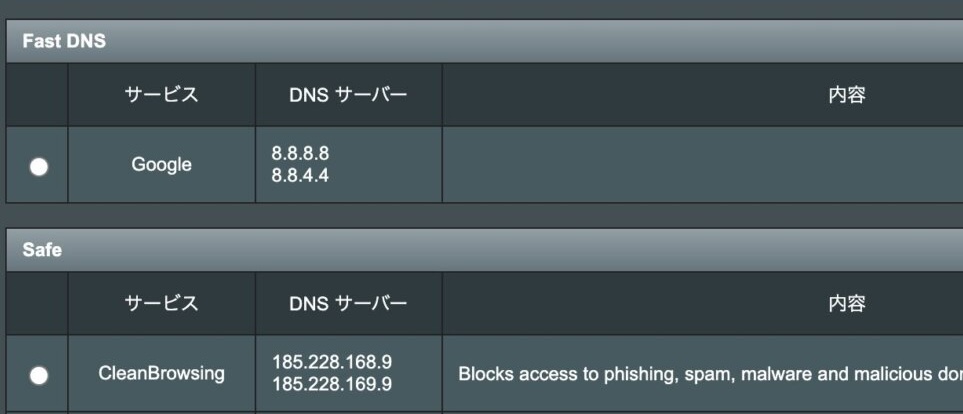Click the 185.228.168.9 DNS address
The width and height of the screenshot is (963, 414).
click(x=332, y=362)
